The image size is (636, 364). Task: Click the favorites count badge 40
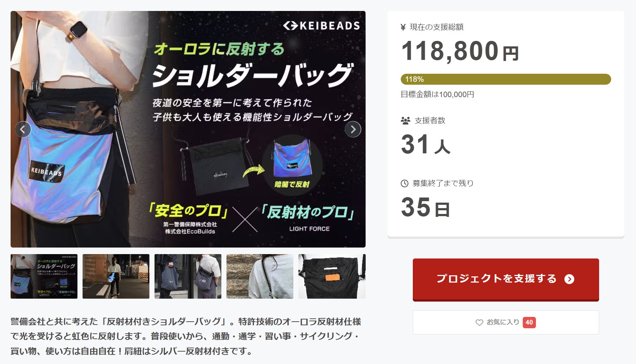pyautogui.click(x=529, y=322)
